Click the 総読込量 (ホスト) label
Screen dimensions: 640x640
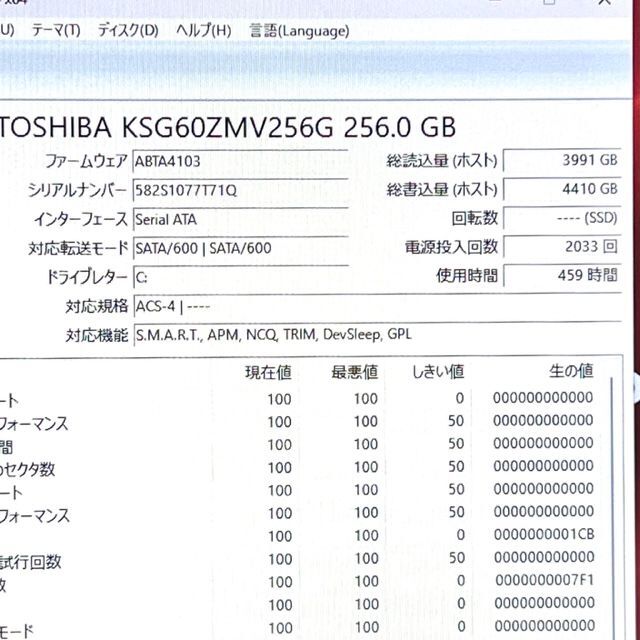(x=442, y=161)
